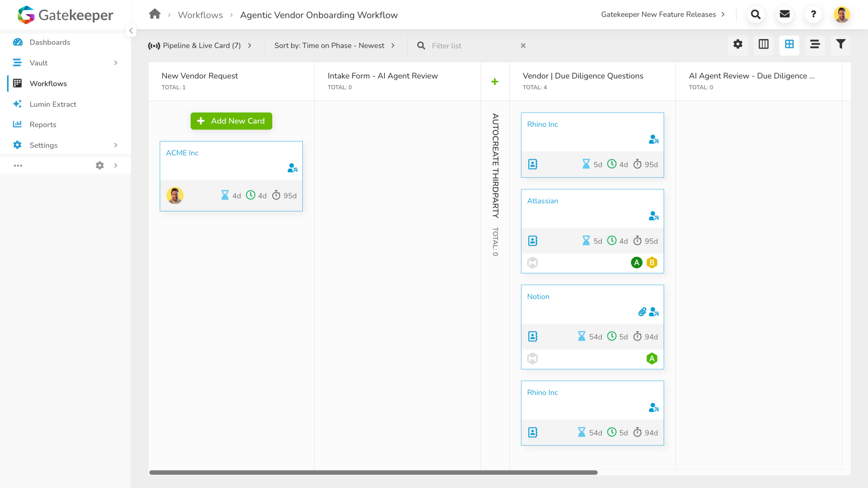This screenshot has width=868, height=488.
Task: Switch to the list rows view
Action: click(x=815, y=44)
